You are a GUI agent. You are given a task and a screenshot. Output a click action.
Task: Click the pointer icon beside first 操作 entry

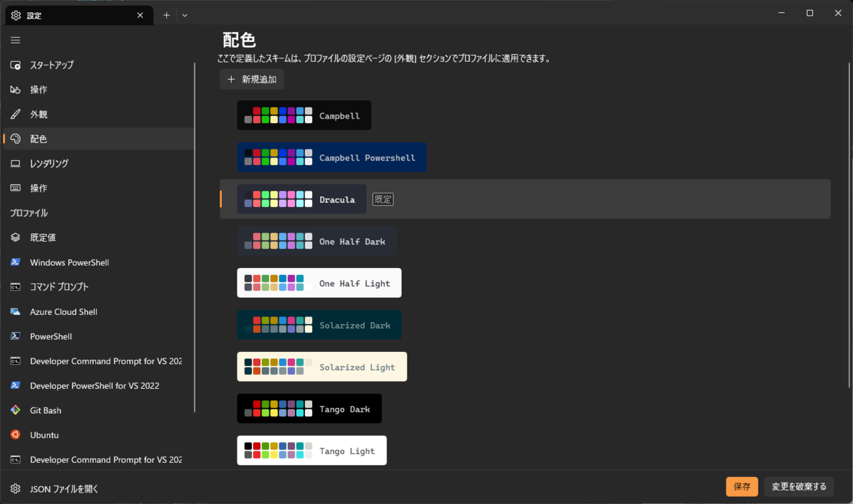point(16,90)
